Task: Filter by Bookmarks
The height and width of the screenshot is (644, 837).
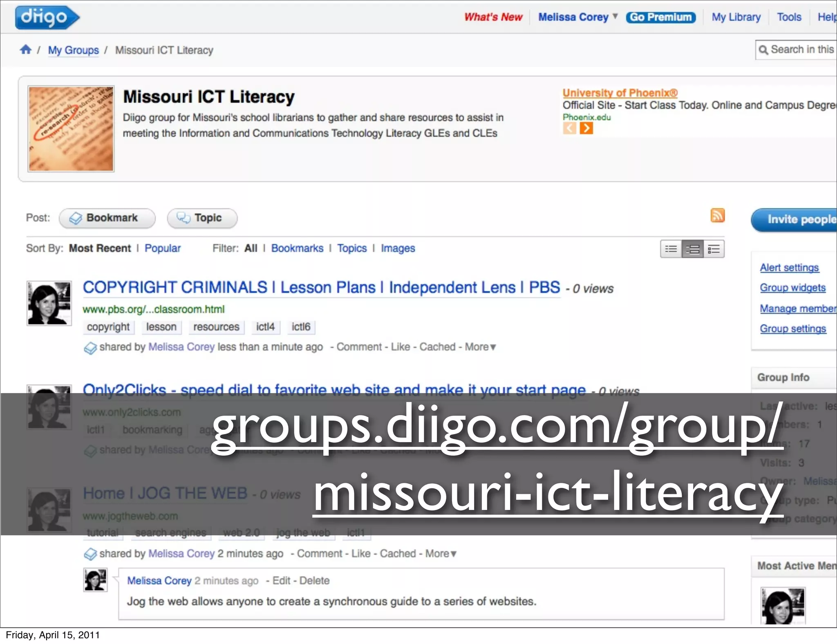Action: point(297,248)
